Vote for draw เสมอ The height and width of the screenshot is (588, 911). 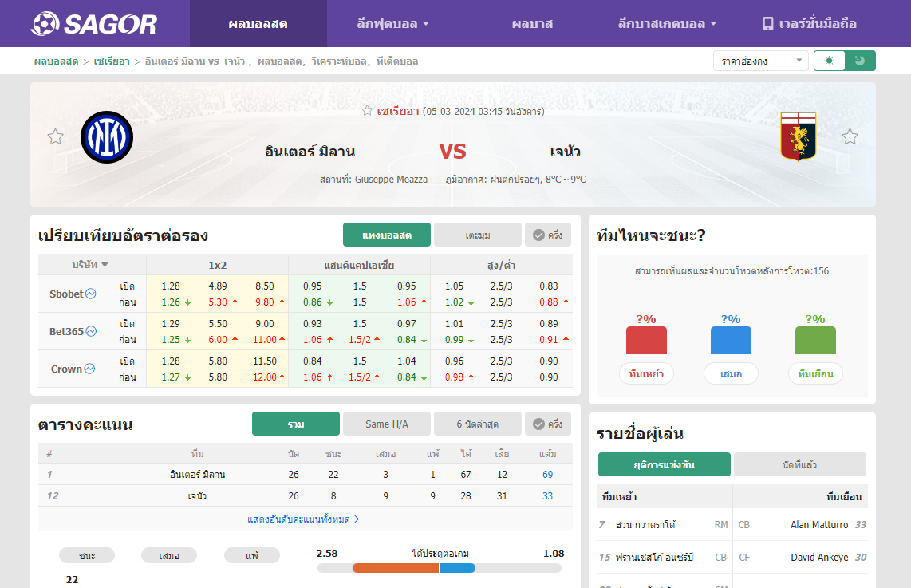click(x=731, y=373)
